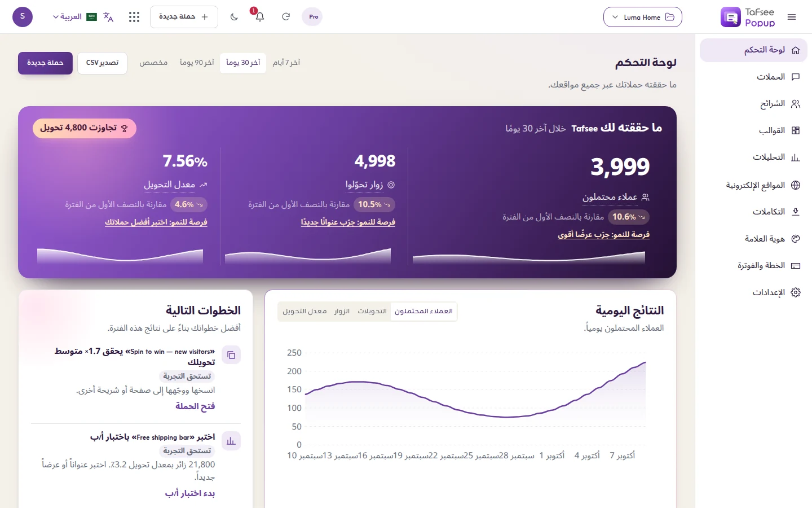Switch chart to التحويلات tab
This screenshot has width=812, height=508.
pos(372,312)
